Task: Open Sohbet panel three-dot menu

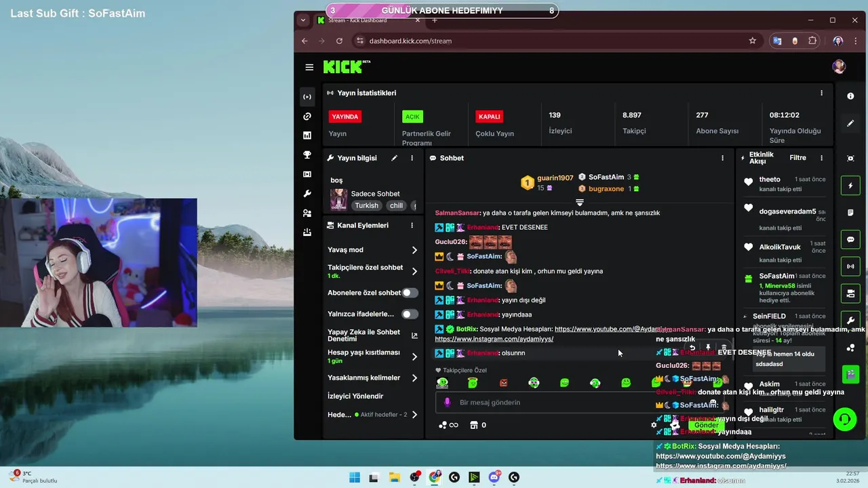Action: pos(722,158)
